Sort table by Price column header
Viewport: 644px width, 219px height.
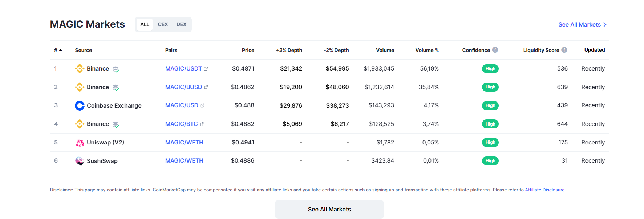click(248, 50)
